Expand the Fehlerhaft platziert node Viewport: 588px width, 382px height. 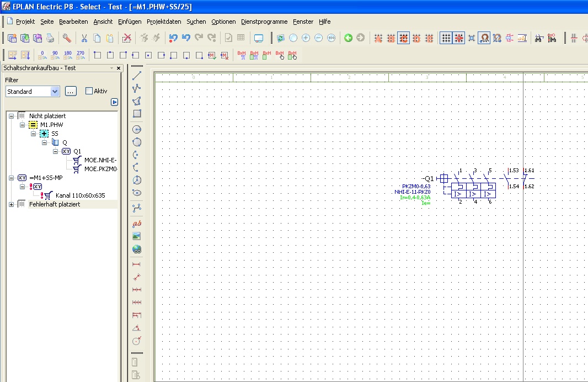(11, 204)
